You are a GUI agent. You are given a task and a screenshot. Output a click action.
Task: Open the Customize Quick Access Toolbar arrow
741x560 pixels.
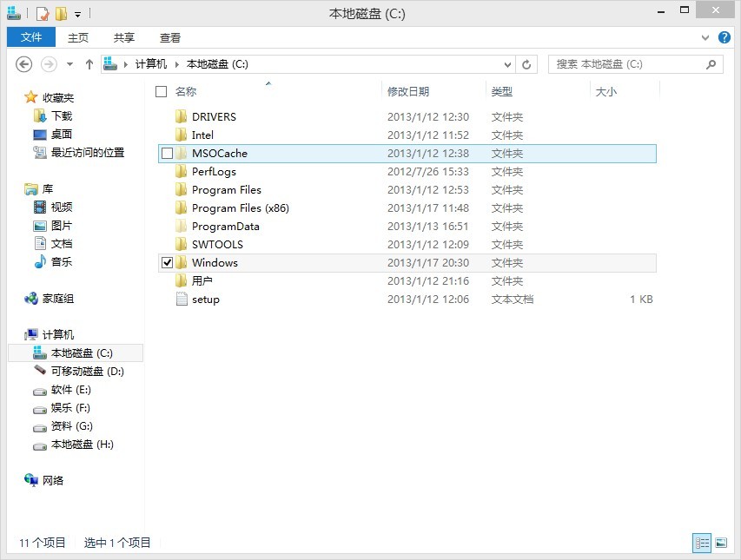[77, 15]
